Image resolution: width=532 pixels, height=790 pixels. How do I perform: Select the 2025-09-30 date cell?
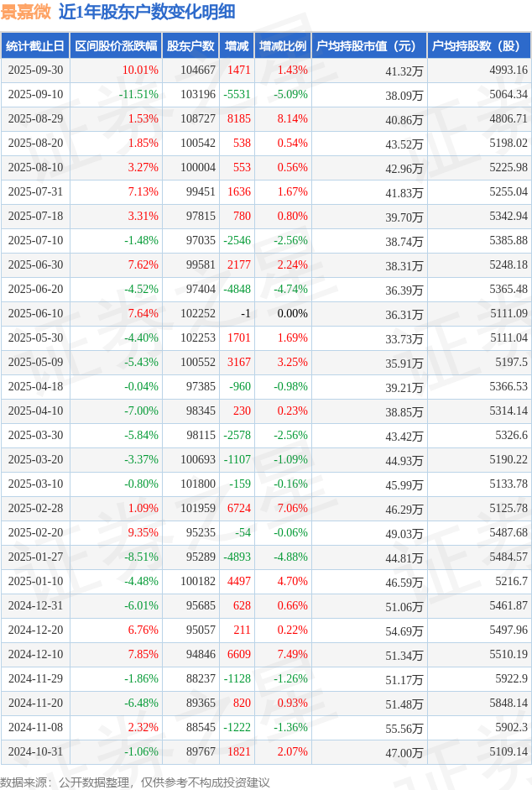pos(35,71)
